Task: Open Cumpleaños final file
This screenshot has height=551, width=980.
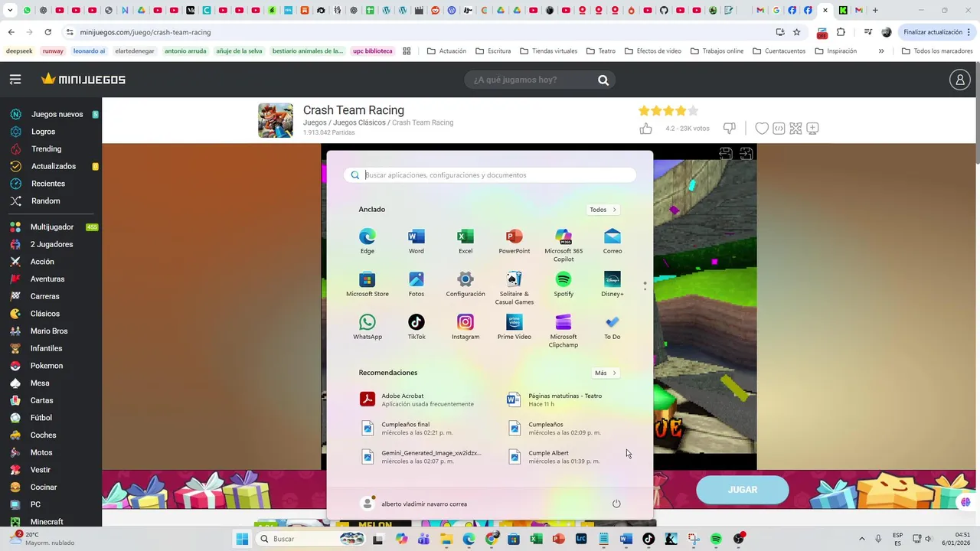Action: (417, 428)
